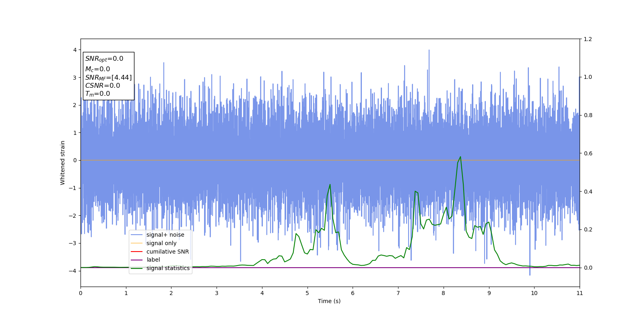
Task: Click the red line sample beside 'cumilative SNR'
Action: [137, 252]
